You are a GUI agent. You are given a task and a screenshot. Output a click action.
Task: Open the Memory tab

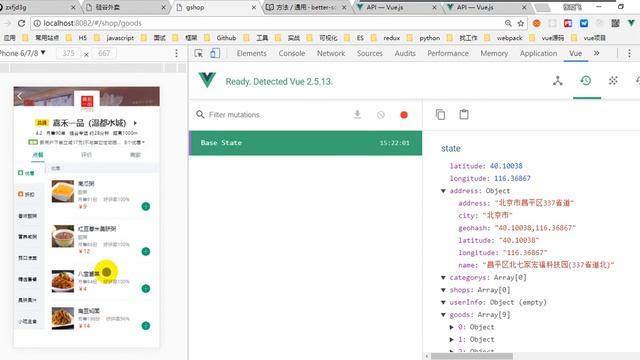pos(494,53)
